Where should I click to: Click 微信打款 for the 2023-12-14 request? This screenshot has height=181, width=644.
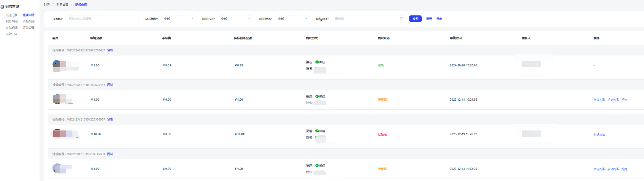point(599,100)
